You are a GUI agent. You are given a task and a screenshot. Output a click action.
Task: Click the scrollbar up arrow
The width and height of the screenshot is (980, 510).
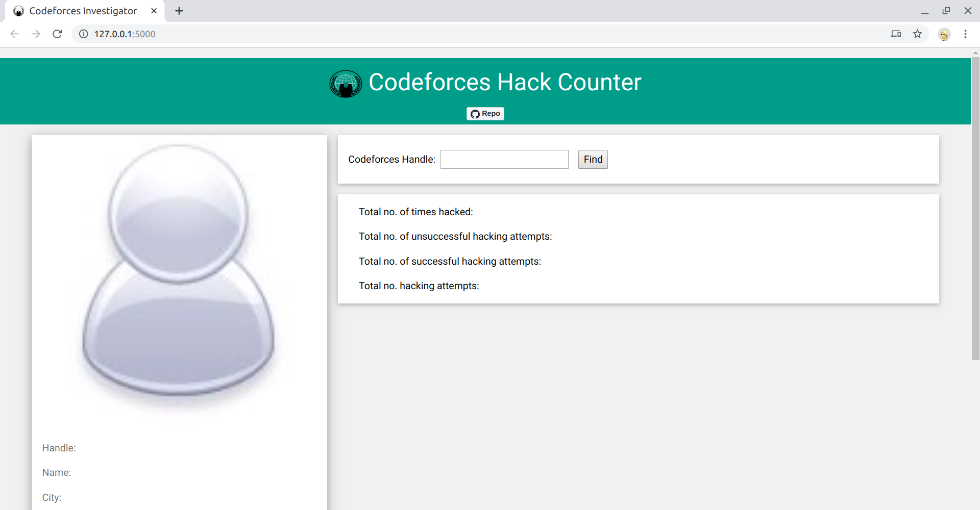coord(975,53)
